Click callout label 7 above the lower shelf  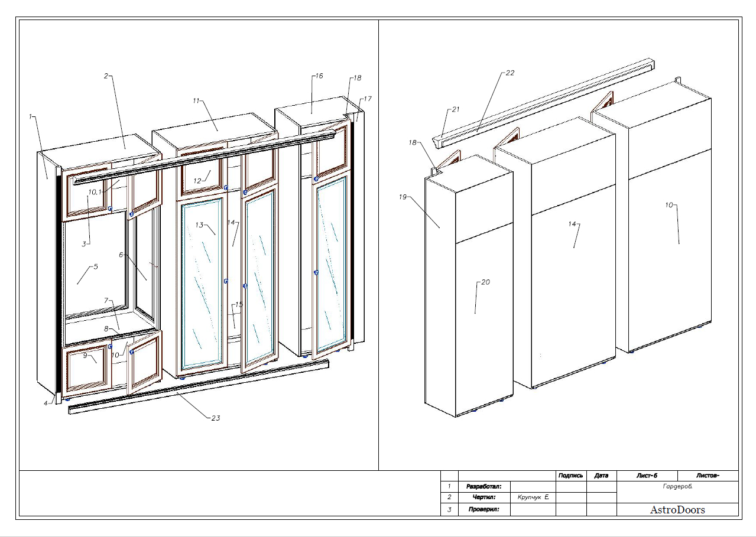tap(106, 301)
